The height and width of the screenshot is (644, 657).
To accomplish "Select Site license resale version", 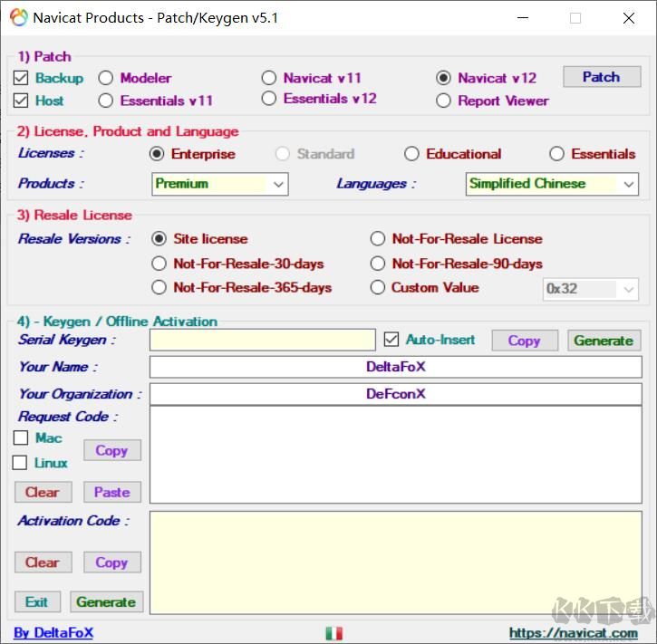I will tap(159, 239).
